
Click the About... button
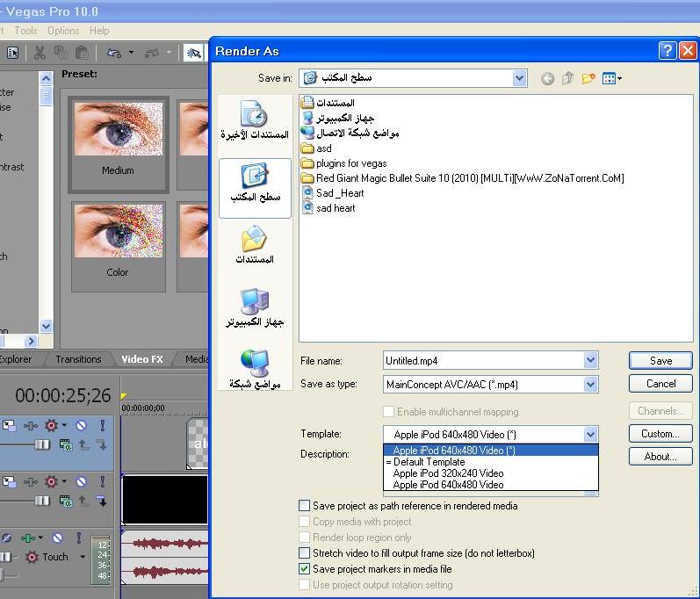point(660,457)
